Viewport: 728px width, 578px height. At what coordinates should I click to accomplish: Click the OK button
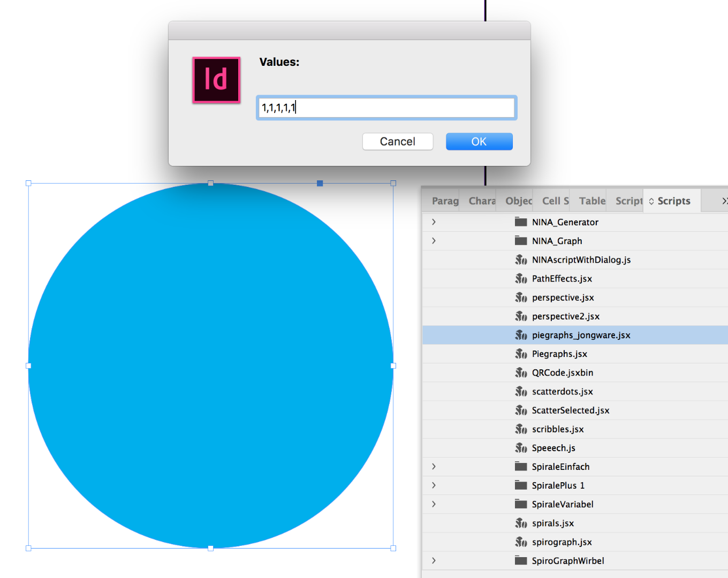479,141
